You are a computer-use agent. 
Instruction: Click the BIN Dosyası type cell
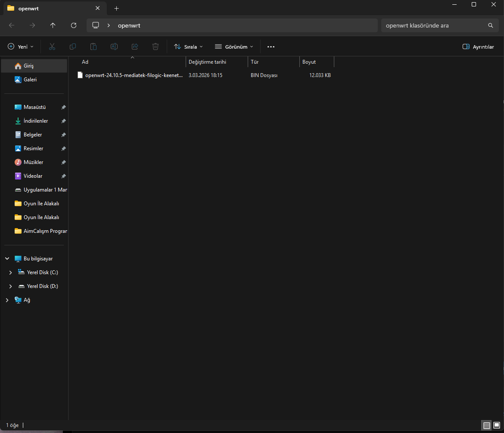pyautogui.click(x=264, y=75)
